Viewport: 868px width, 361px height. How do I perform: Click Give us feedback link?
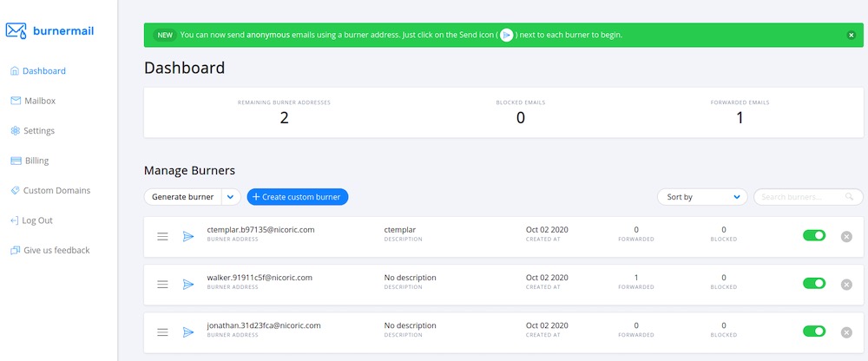tap(50, 250)
